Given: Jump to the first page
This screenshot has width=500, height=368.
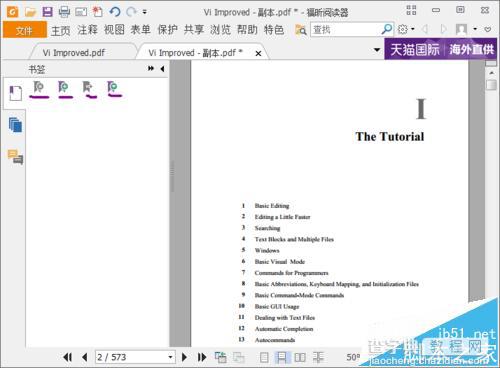Looking at the screenshot, I should tap(67, 357).
